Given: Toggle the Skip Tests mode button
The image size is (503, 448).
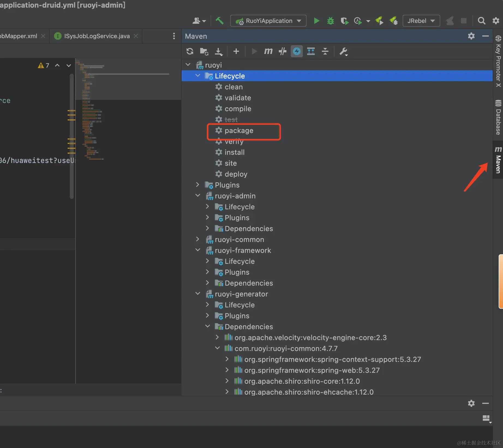Looking at the screenshot, I should [x=297, y=51].
